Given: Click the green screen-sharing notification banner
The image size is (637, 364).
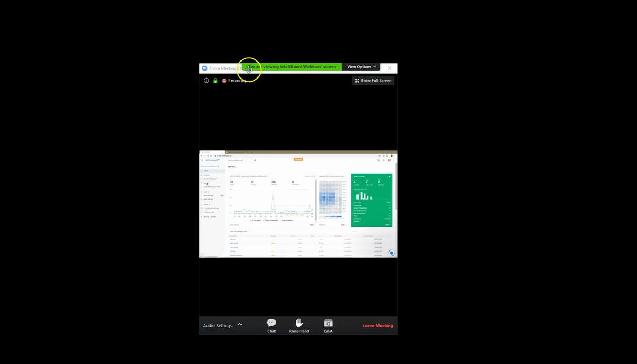Looking at the screenshot, I should point(291,67).
